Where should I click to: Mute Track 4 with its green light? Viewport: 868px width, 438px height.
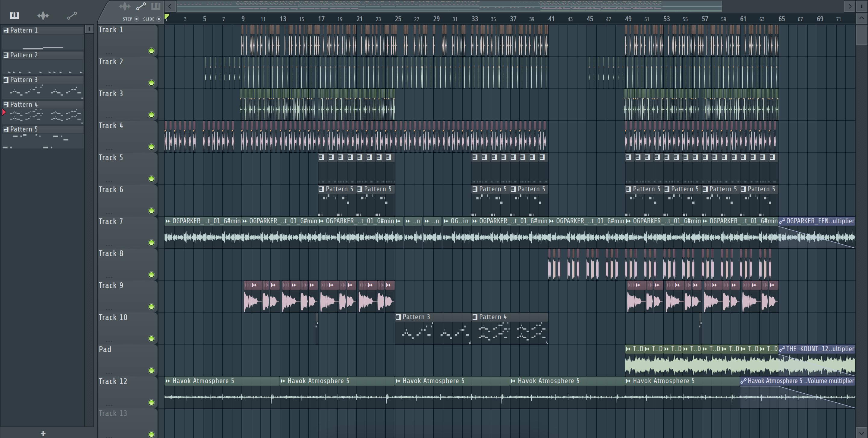[x=151, y=147]
